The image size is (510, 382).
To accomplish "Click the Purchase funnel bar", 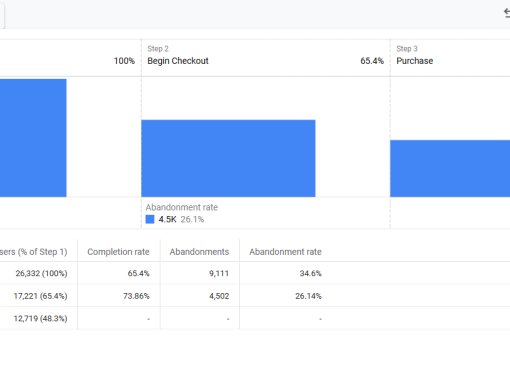I will (450, 168).
